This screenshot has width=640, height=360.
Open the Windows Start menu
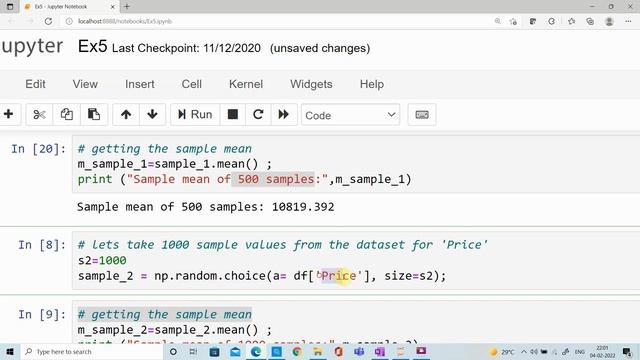[10, 351]
